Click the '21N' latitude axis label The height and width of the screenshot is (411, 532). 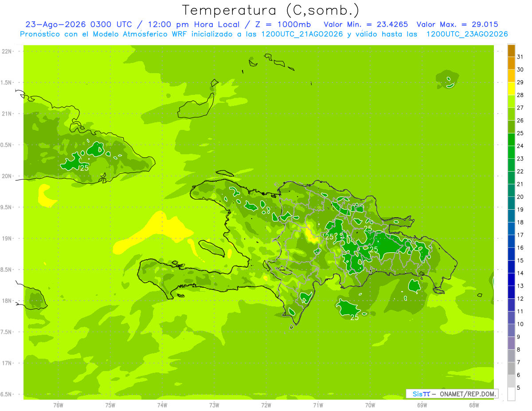point(7,114)
